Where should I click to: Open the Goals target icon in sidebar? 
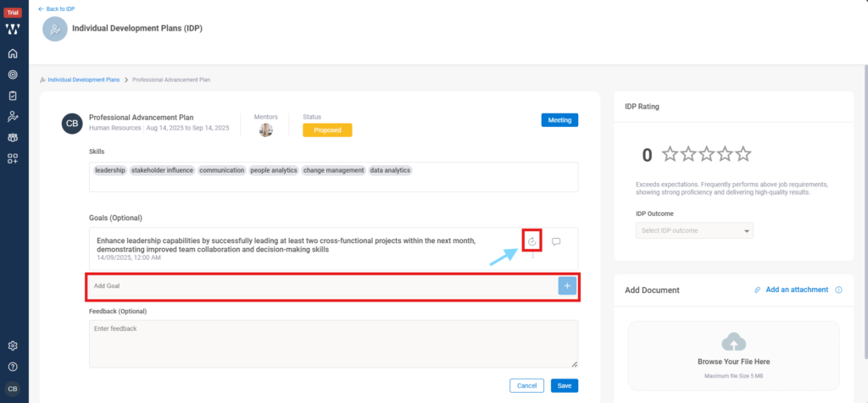[x=13, y=75]
